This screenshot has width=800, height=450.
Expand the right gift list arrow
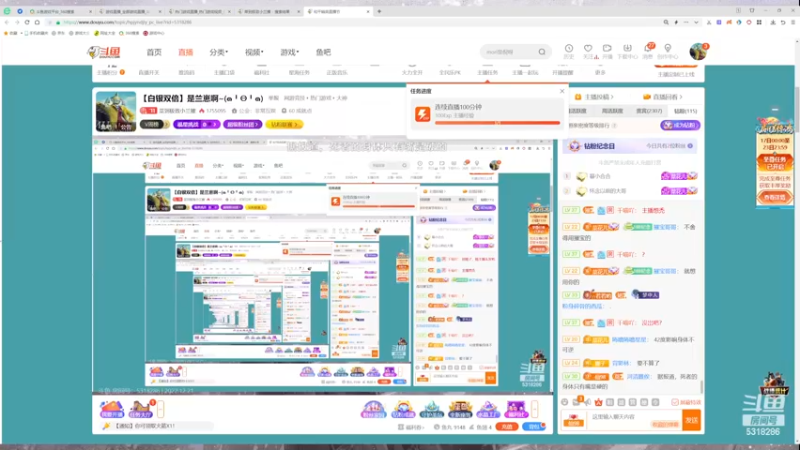tap(534, 409)
